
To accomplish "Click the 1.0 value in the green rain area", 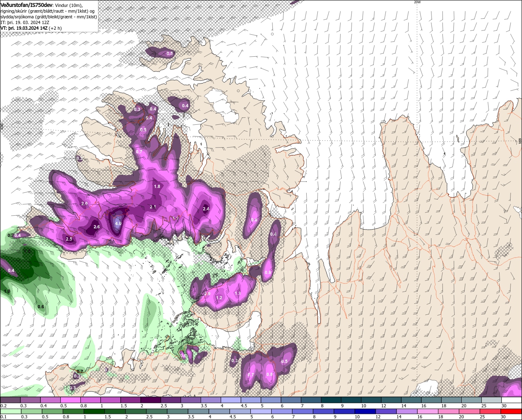I will click(7, 291).
